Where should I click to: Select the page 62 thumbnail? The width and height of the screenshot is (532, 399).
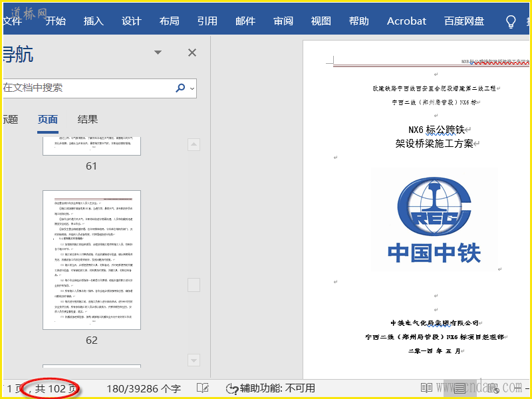click(92, 260)
